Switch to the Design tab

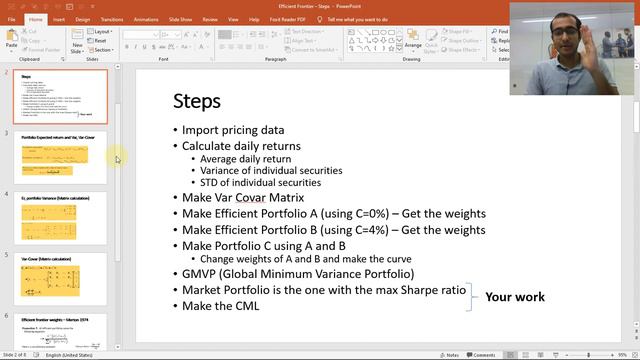[x=82, y=19]
